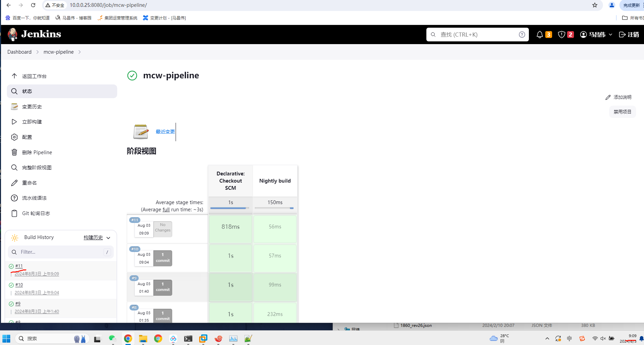Select the 99ms Nightly build stage cell
This screenshot has width=644, height=345.
click(x=275, y=287)
